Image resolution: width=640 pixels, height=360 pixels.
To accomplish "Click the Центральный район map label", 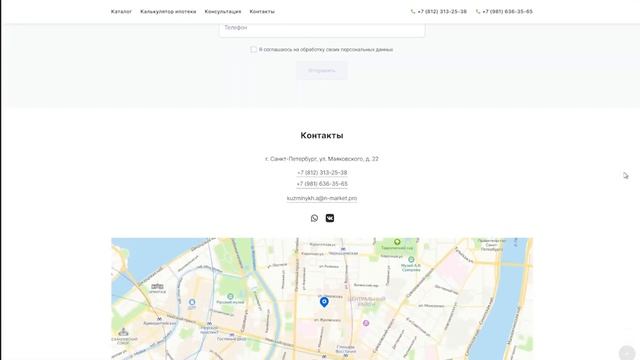I will (x=366, y=301).
